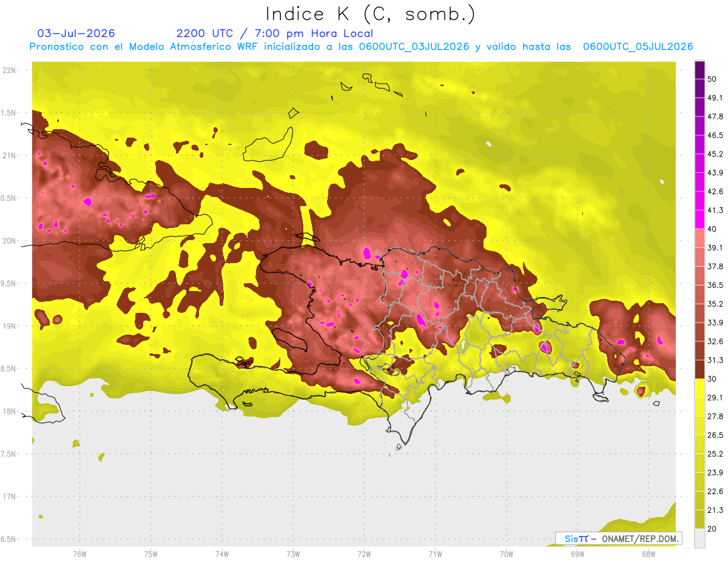This screenshot has height=562, width=728.
Task: Click the colorbar value '36.5'
Action: tap(715, 285)
